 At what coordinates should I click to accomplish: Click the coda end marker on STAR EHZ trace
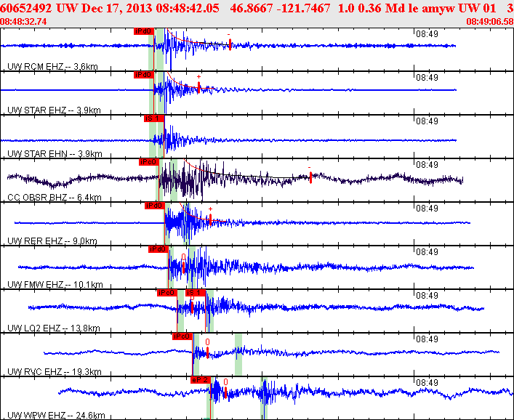[x=198, y=87]
